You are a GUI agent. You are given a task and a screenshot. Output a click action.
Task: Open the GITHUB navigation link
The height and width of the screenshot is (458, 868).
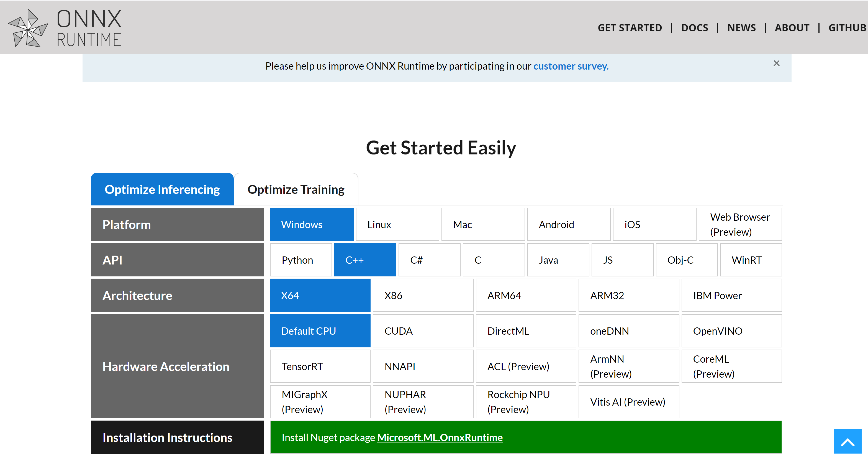(x=847, y=28)
